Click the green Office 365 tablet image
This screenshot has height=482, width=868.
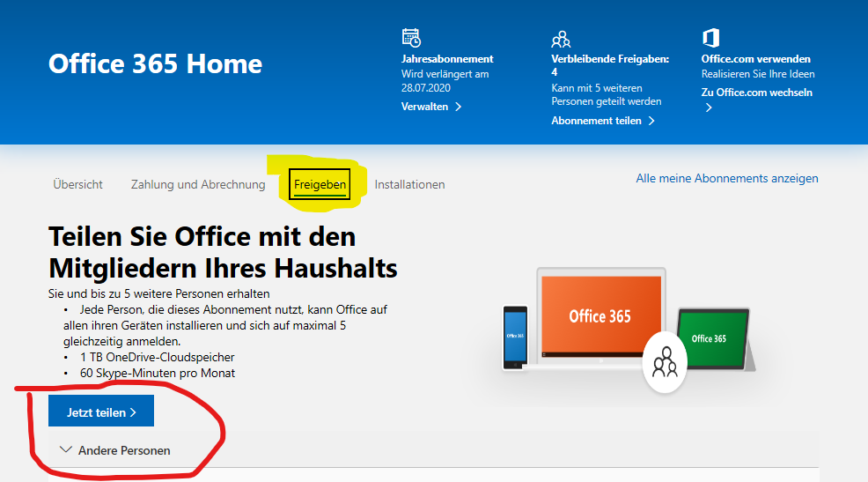(712, 338)
